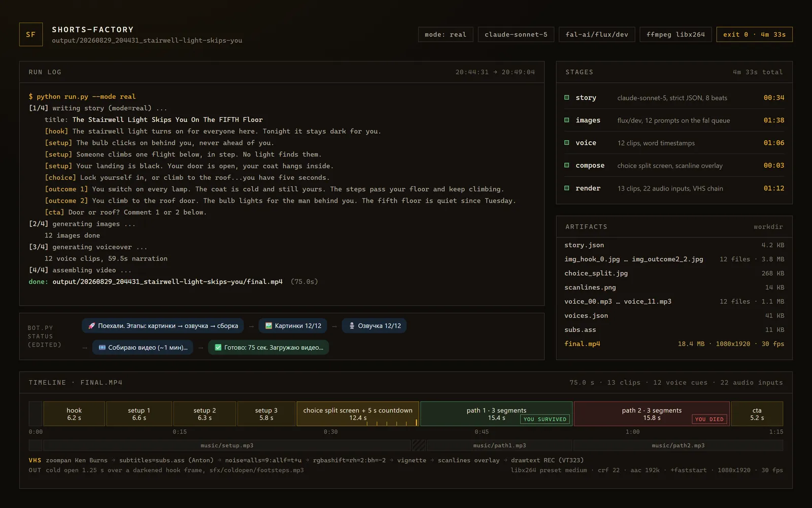The image size is (812, 508).
Task: Click the hatched gap in the music track
Action: coord(419,446)
